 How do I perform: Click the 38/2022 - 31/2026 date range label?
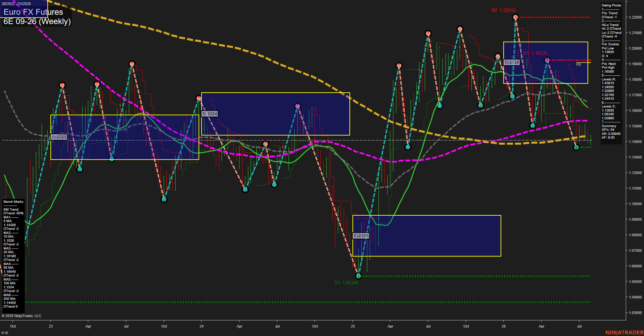[16, 4]
